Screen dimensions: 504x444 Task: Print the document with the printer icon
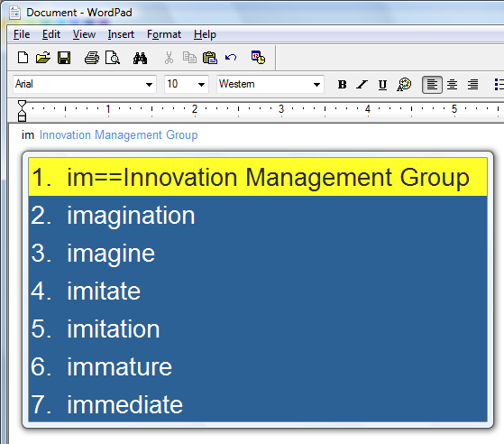coord(92,58)
